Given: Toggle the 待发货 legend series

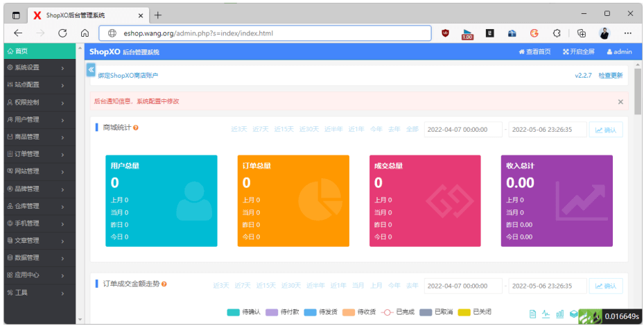Looking at the screenshot, I should click(x=321, y=312).
